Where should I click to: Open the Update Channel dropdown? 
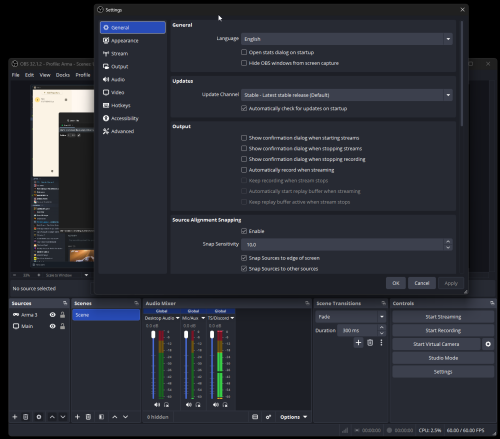[x=347, y=95]
